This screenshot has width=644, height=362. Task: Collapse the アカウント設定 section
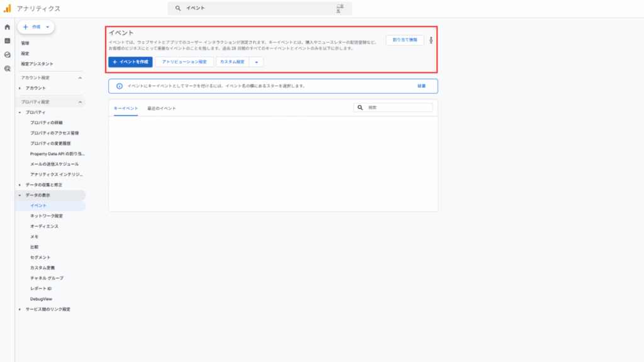[x=80, y=78]
